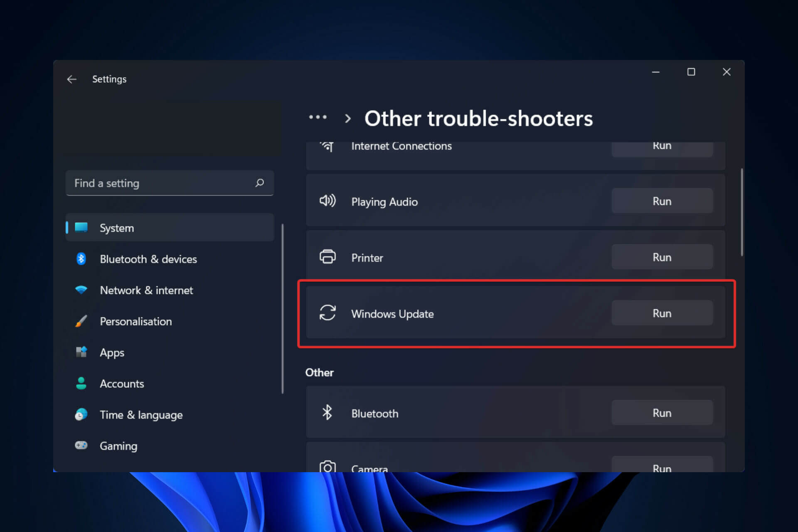Run the Camera troubleshooter
This screenshot has width=798, height=532.
click(662, 465)
